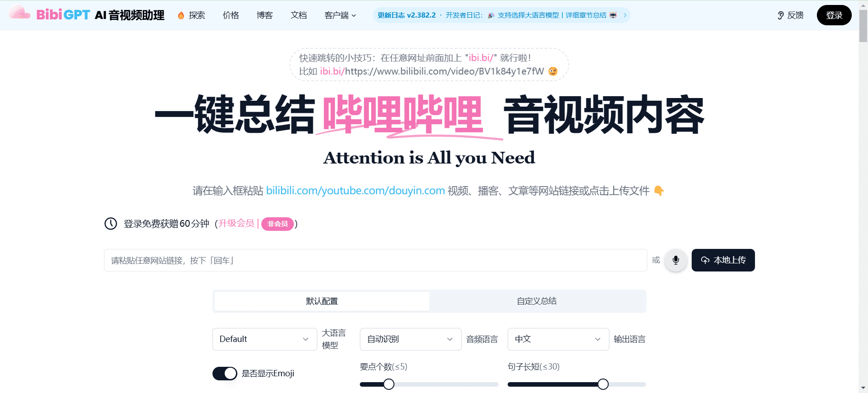Click the microphone voice input icon
The image size is (868, 393).
pyautogui.click(x=675, y=260)
